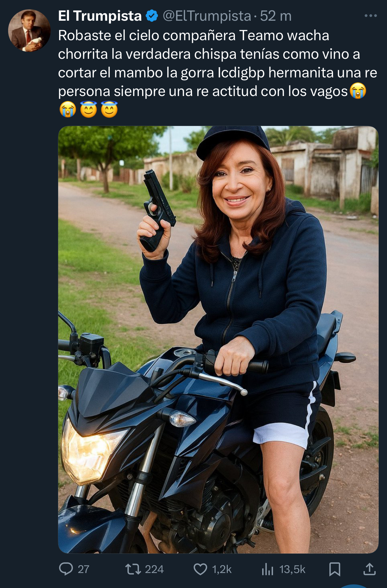
Task: Open the motorcycle photo attached to the tweet
Action: pyautogui.click(x=218, y=339)
